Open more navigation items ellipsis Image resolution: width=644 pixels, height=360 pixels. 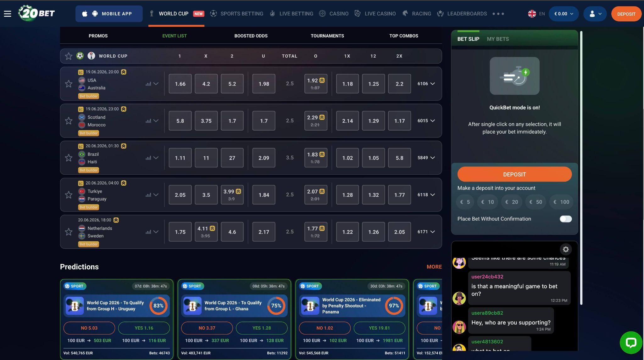(498, 14)
